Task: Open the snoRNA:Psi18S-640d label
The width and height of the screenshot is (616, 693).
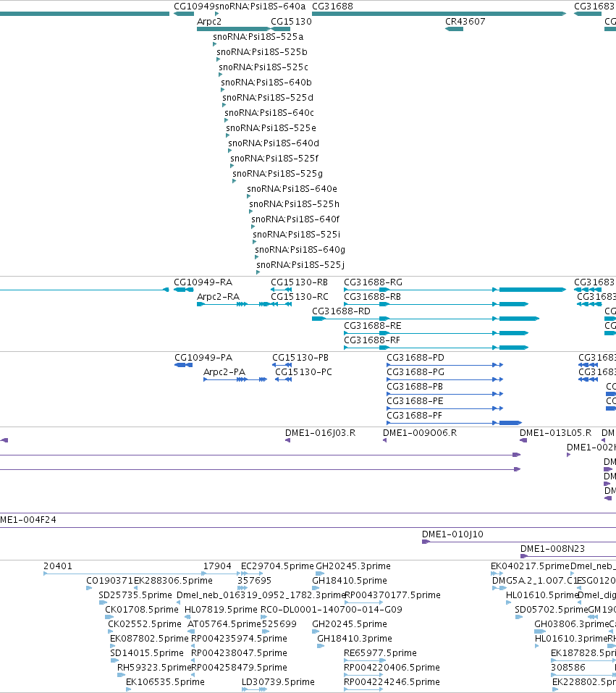Action: click(274, 143)
